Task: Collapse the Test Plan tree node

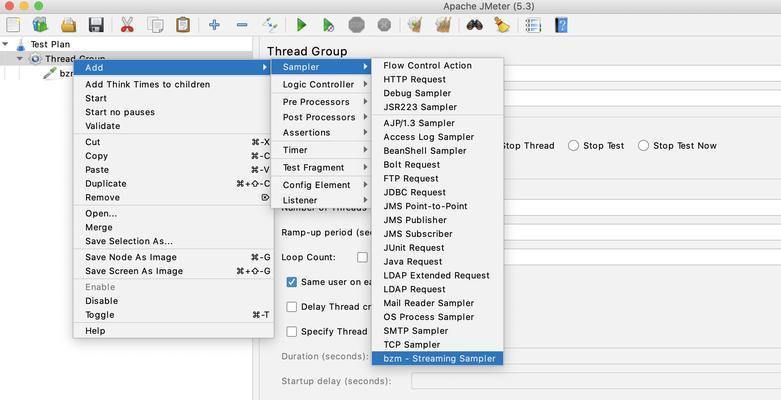Action: click(x=5, y=44)
